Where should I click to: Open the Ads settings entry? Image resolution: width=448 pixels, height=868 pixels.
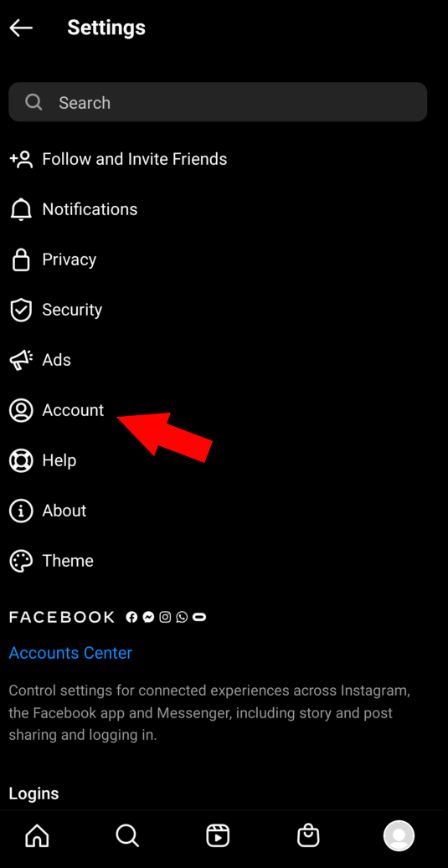tap(224, 360)
